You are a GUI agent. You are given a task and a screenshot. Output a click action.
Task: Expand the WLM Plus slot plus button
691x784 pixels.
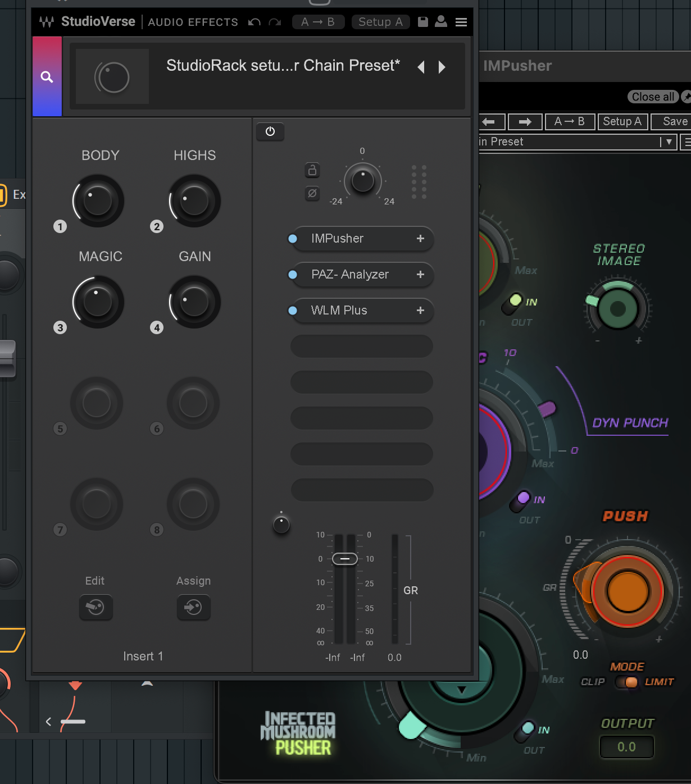pos(420,311)
